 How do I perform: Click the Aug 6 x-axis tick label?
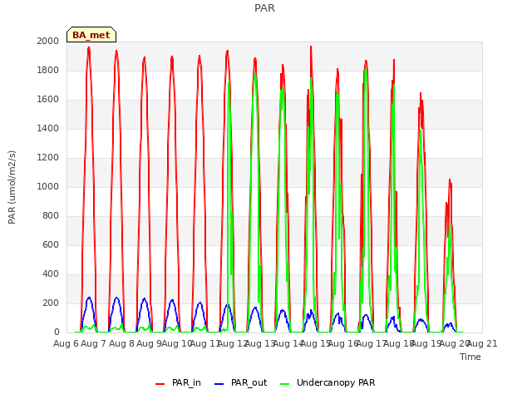(x=66, y=343)
